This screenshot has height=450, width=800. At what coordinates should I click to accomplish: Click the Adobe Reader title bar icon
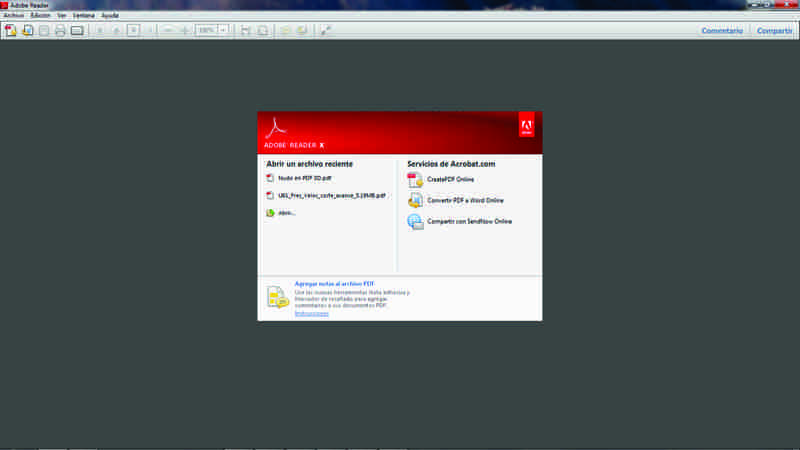pyautogui.click(x=4, y=5)
